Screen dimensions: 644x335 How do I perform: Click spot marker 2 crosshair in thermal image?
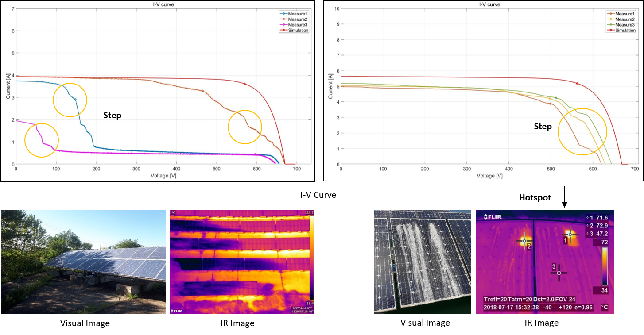524,241
